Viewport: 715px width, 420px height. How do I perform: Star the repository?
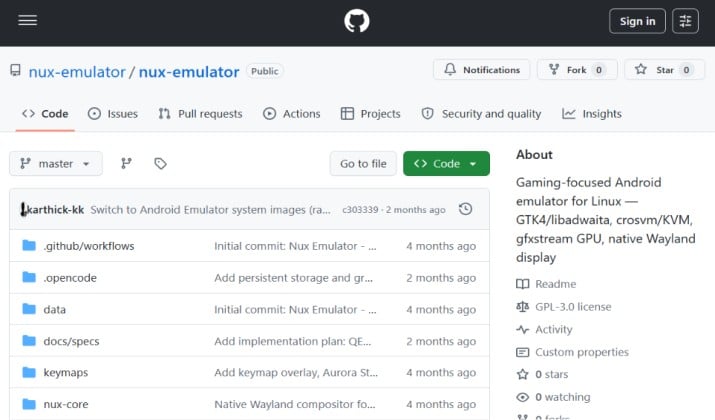[664, 70]
